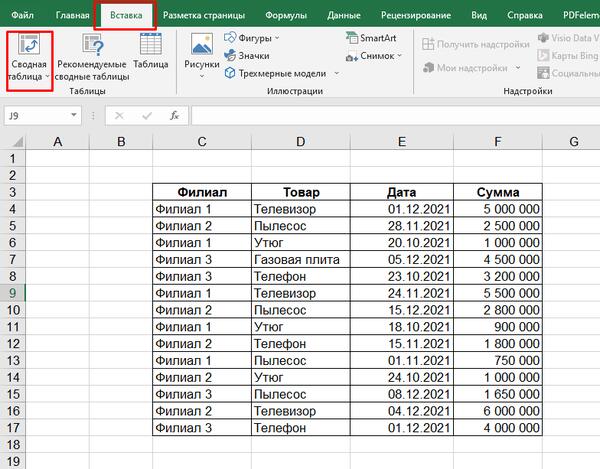The width and height of the screenshot is (600, 469).
Task: Open Рекомендуемые сводные таблицы
Action: 92,57
